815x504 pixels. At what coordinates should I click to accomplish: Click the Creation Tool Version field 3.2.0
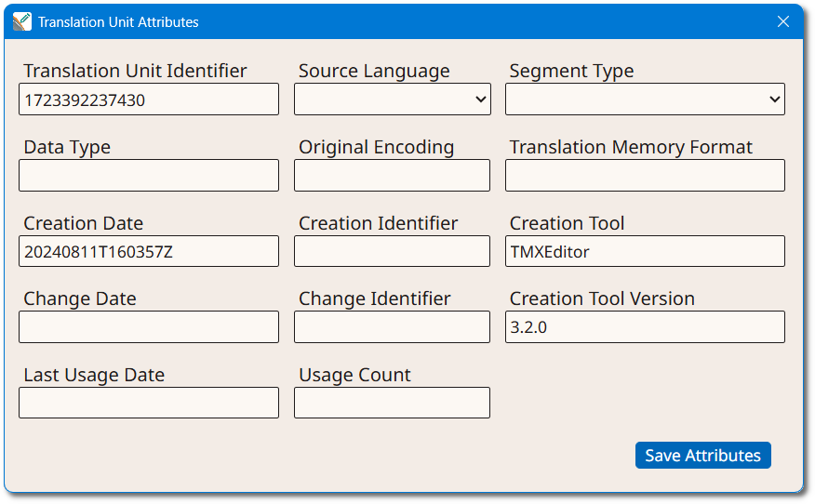[x=645, y=326]
